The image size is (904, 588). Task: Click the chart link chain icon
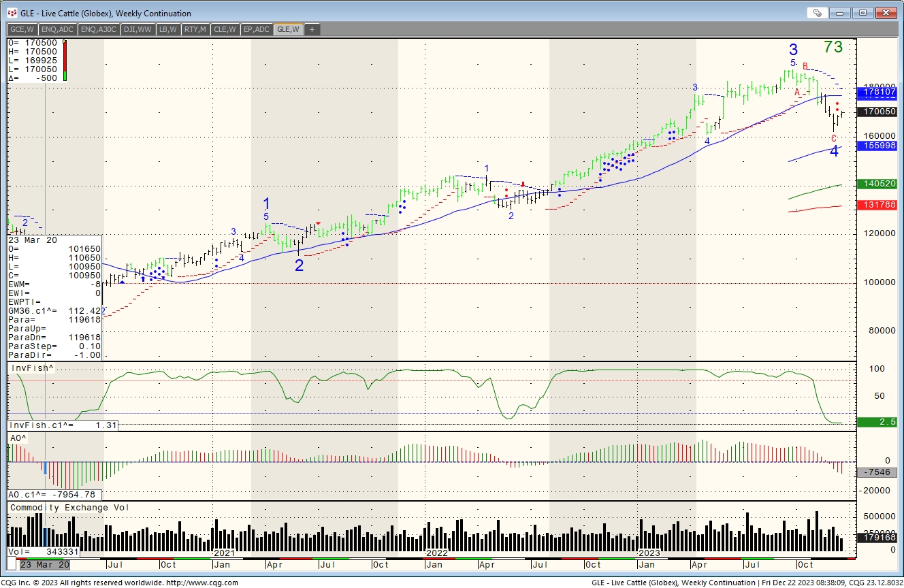[x=817, y=13]
